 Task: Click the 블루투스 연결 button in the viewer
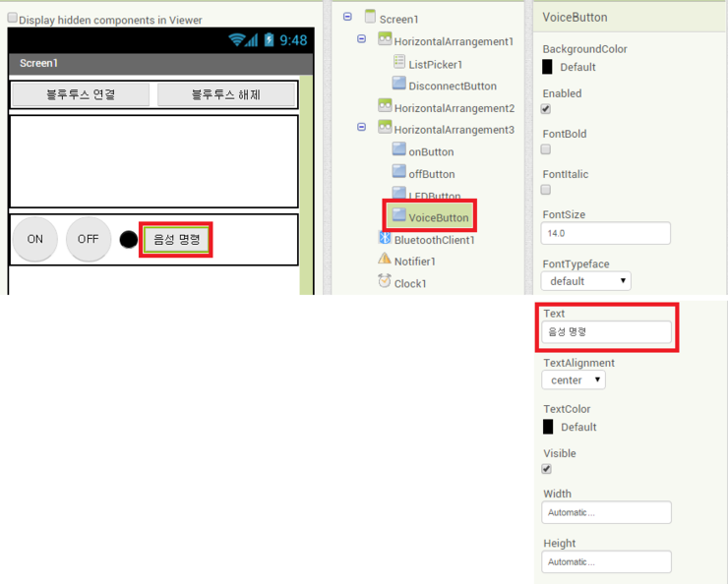[81, 94]
